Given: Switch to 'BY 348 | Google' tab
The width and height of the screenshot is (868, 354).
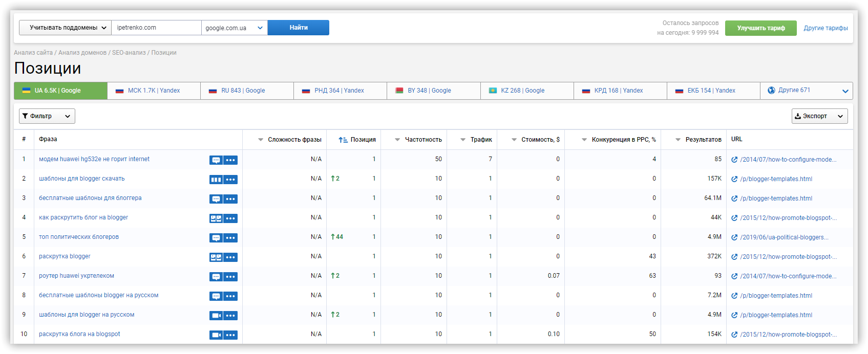Looking at the screenshot, I should [434, 91].
